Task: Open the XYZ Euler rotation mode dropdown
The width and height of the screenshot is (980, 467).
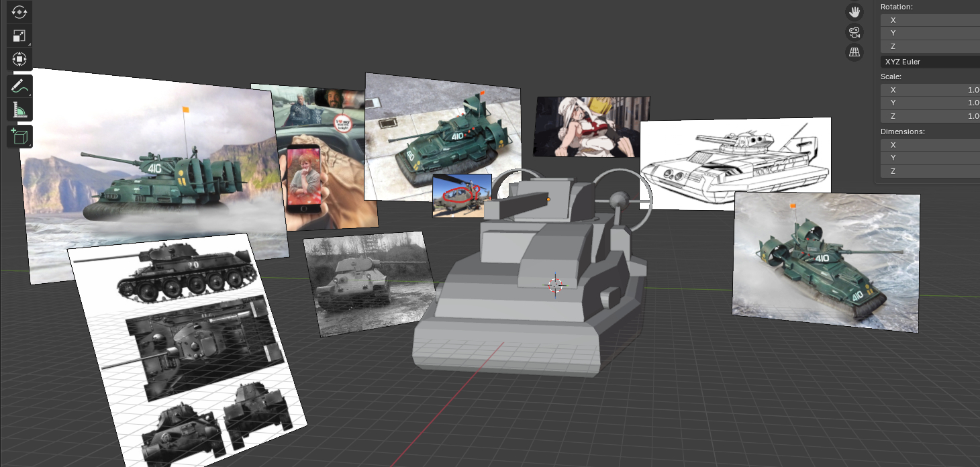Action: [930, 62]
